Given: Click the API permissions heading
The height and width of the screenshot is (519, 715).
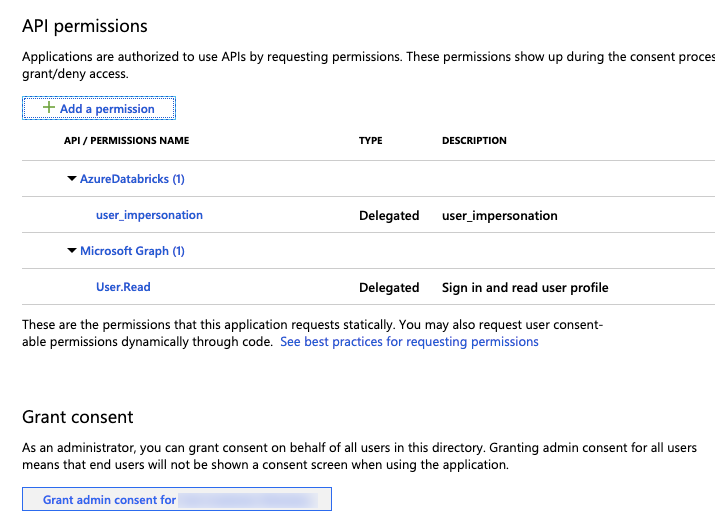Looking at the screenshot, I should (84, 26).
